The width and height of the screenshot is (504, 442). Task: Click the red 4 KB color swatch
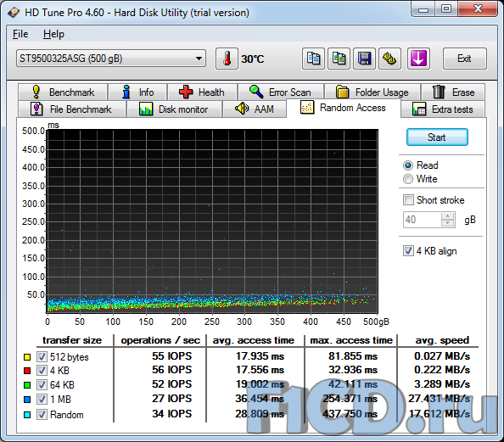27,371
